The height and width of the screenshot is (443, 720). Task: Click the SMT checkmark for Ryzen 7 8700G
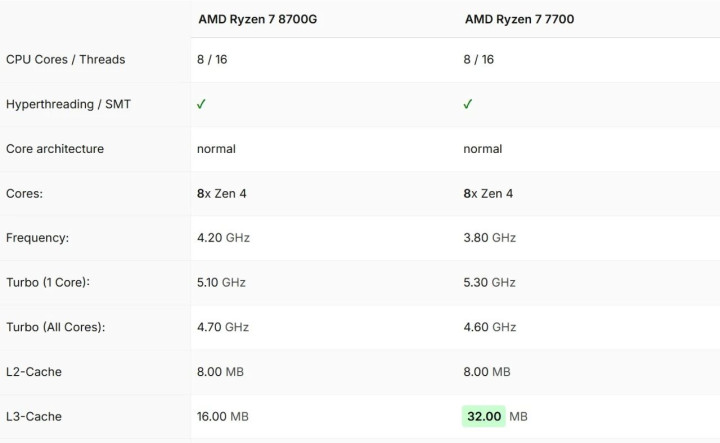(x=202, y=104)
